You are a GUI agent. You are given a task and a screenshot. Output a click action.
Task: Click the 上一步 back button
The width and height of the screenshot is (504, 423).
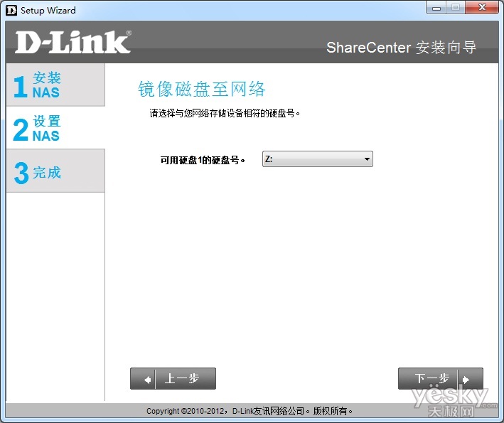coord(173,379)
